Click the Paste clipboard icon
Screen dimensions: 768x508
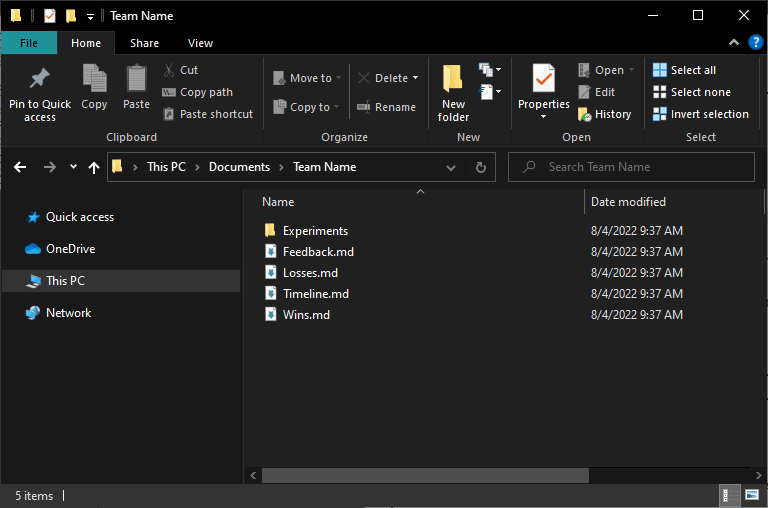[136, 79]
